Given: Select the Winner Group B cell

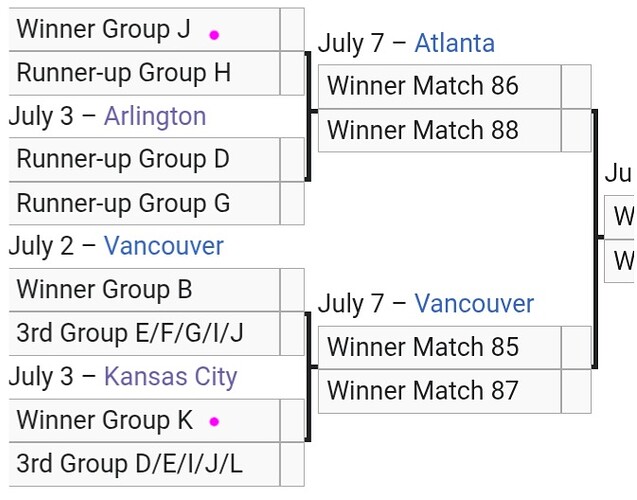Looking at the screenshot, I should pos(144,290).
